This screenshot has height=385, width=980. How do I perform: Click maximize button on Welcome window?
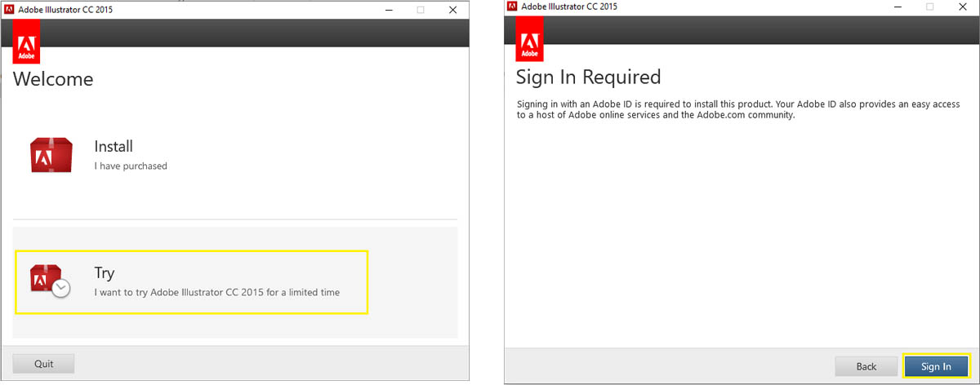click(x=421, y=10)
